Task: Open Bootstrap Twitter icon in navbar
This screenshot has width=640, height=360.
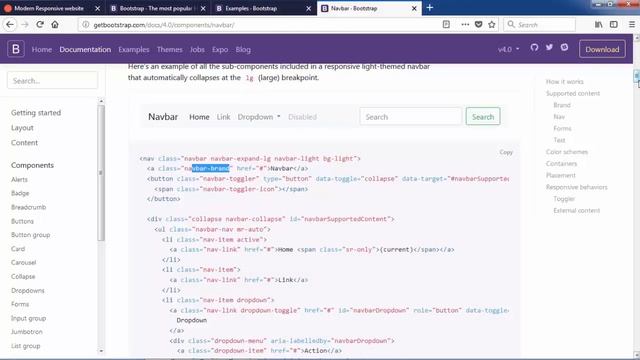Action: [549, 47]
